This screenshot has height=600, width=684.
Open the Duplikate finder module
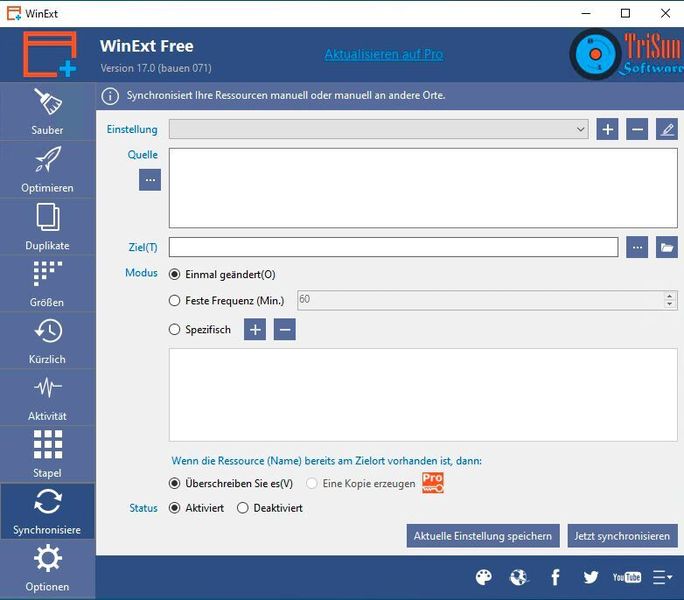point(47,227)
